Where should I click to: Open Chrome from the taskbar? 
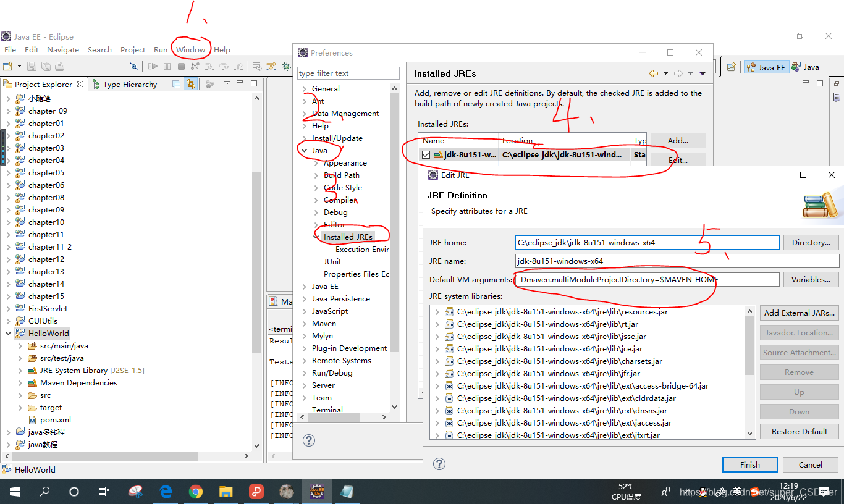[x=195, y=492]
